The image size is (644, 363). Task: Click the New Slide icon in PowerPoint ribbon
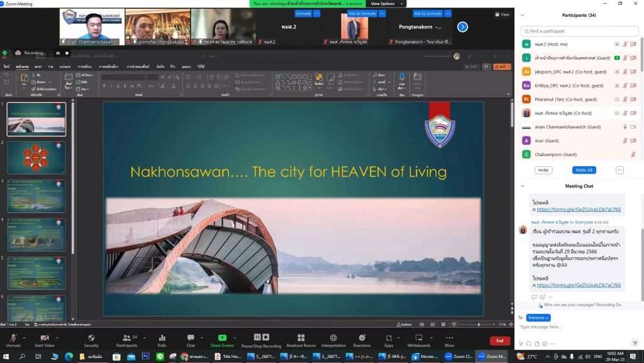[x=69, y=77]
